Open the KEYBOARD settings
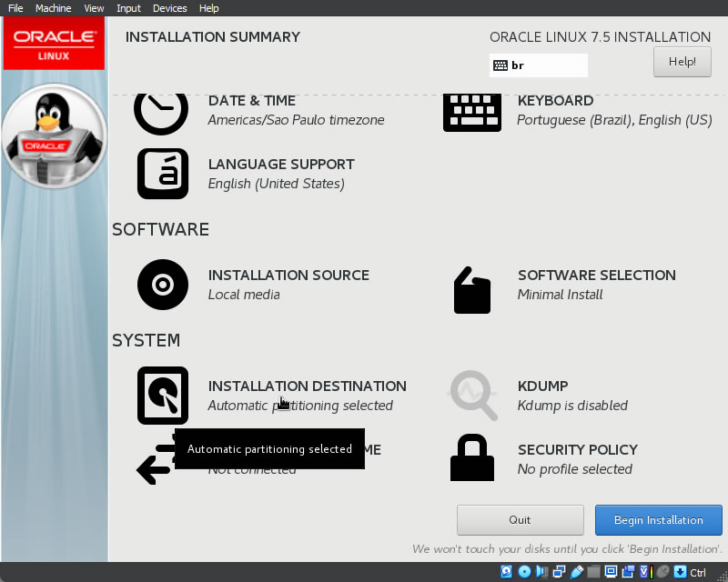728x582 pixels. (555, 101)
